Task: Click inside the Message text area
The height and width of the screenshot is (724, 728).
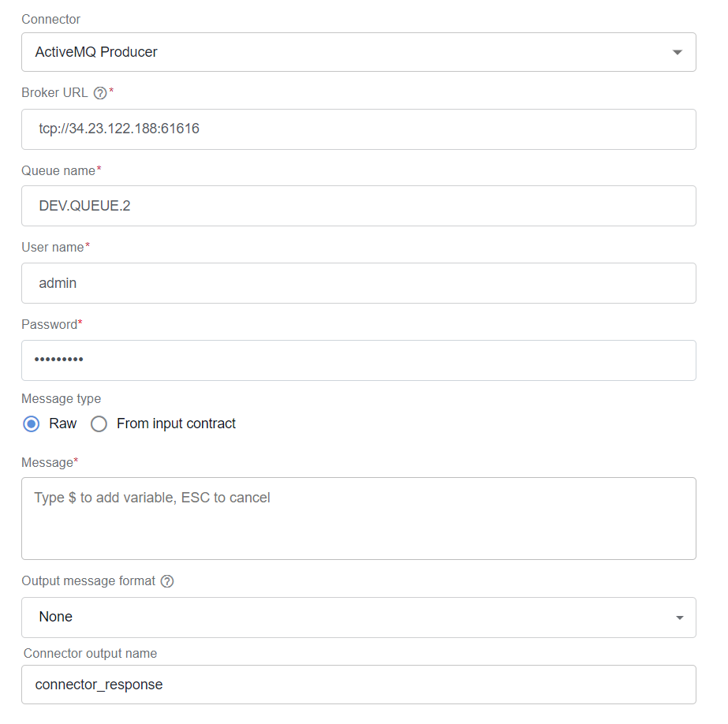Action: [x=358, y=518]
